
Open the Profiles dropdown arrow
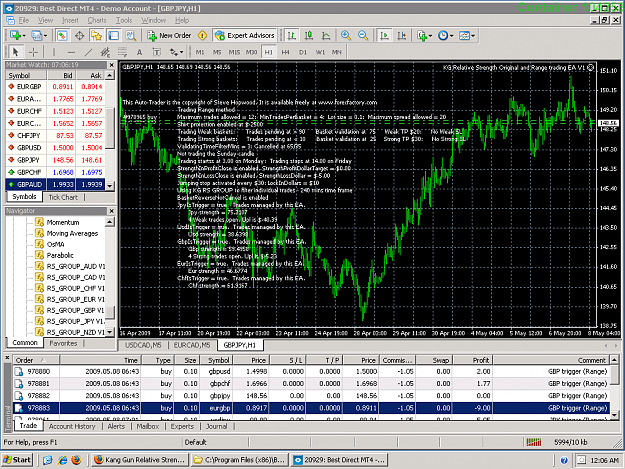45,36
